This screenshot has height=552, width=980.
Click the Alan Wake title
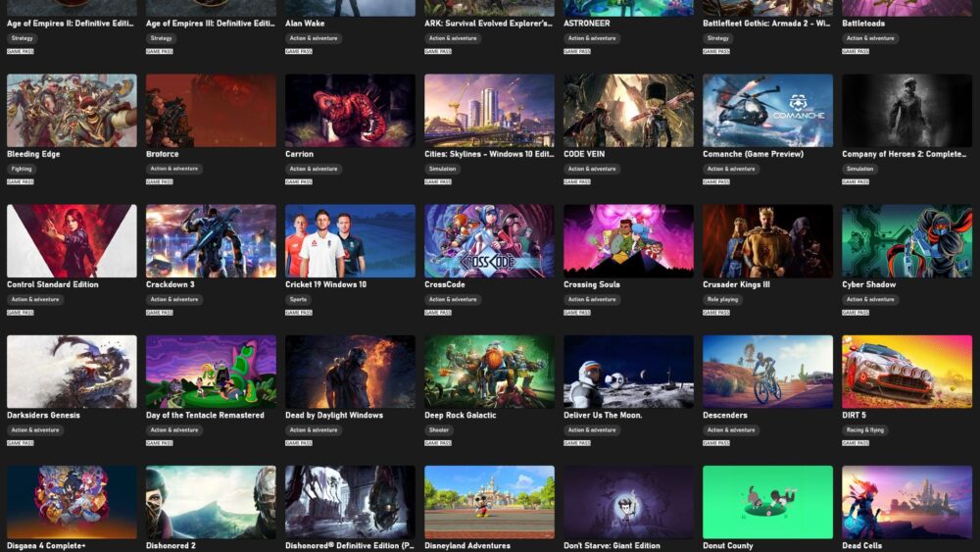pyautogui.click(x=305, y=24)
